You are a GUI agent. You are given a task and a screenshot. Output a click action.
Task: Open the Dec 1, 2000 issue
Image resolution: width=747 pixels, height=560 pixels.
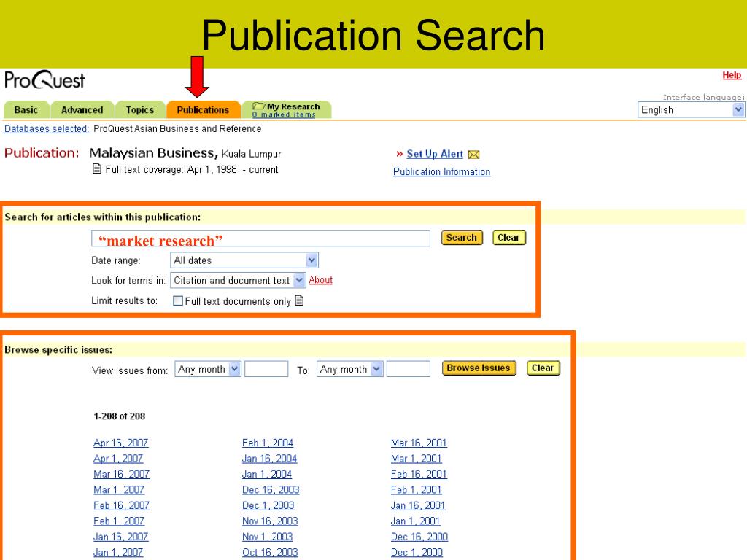417,553
